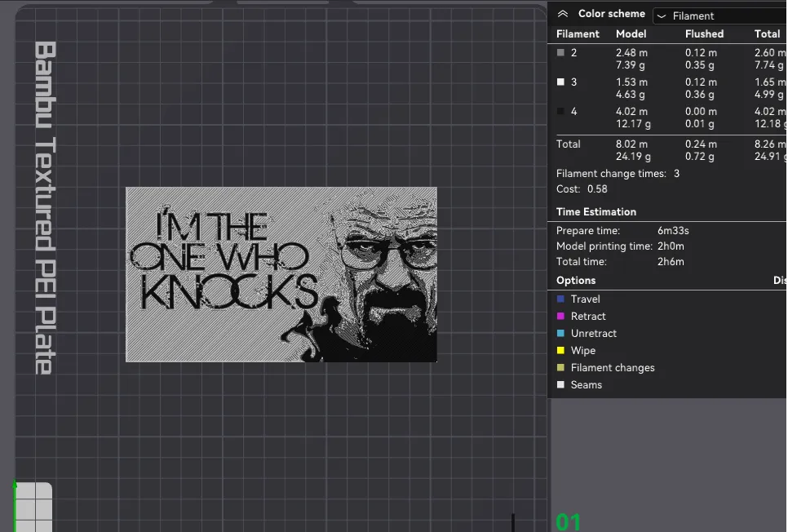The width and height of the screenshot is (788, 532).
Task: Click the 0.72 g total flushed weight
Action: (700, 157)
